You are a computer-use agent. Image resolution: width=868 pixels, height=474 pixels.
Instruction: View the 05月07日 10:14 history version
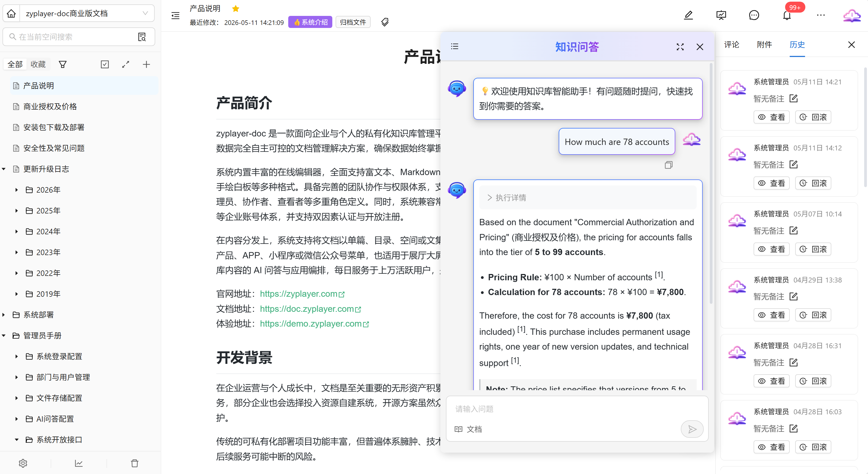[771, 249]
